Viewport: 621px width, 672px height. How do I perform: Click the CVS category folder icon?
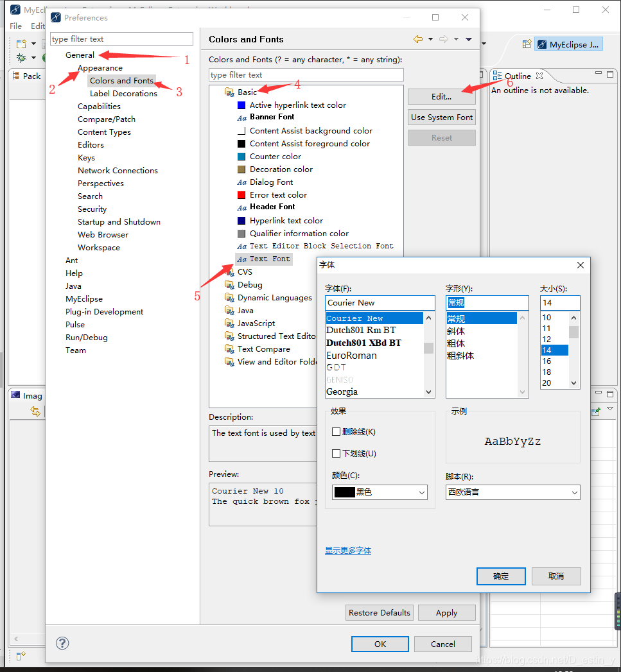229,272
